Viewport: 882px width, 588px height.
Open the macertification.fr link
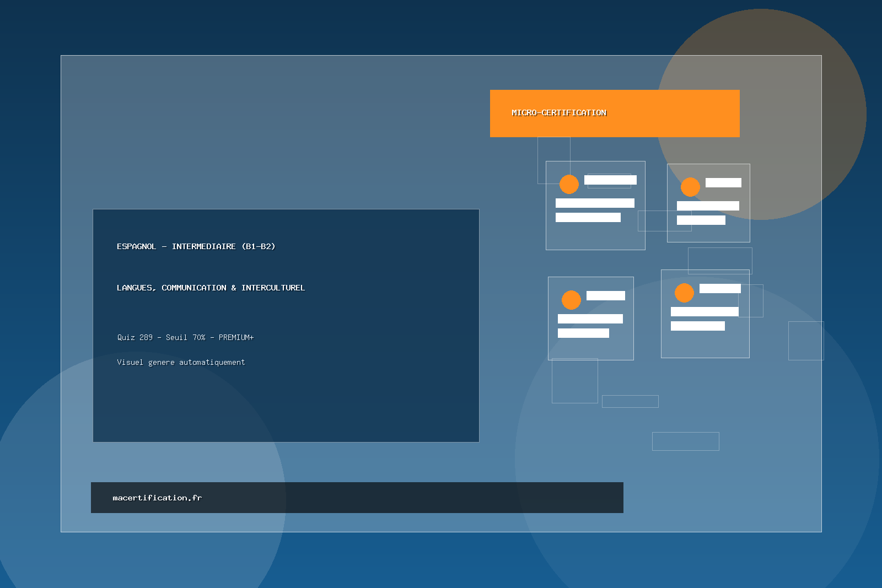157,498
